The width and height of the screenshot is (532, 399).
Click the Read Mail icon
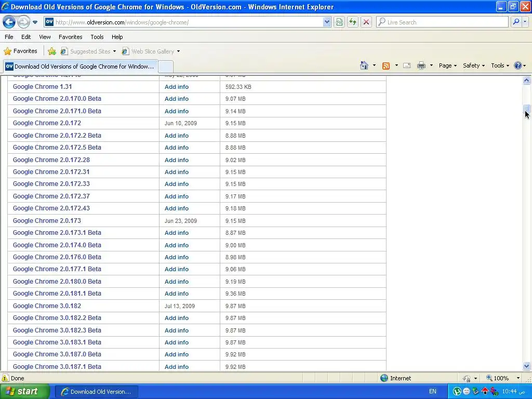pyautogui.click(x=407, y=65)
